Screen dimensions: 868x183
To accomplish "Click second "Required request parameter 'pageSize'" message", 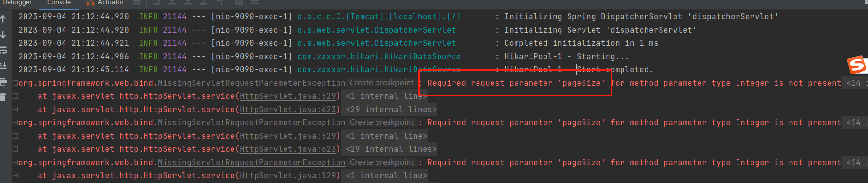I will click(516, 123).
